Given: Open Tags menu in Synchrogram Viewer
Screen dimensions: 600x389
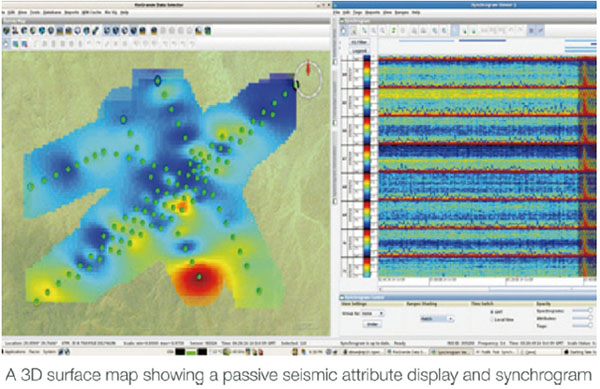Looking at the screenshot, I should pyautogui.click(x=358, y=13).
